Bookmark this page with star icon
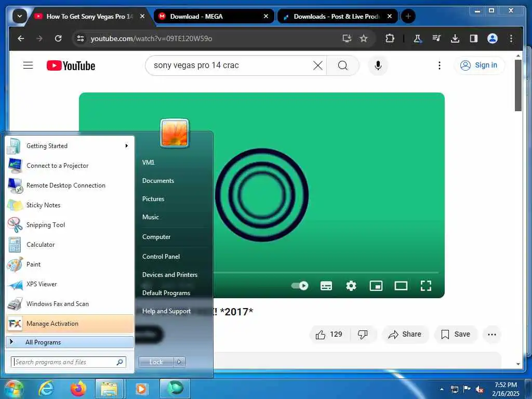This screenshot has height=399, width=532. coord(364,38)
